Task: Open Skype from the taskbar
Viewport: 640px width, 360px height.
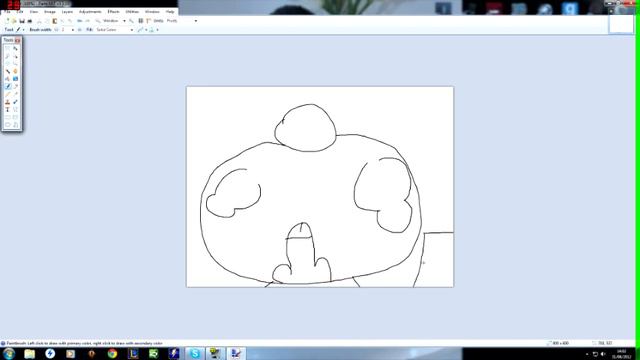Action: 195,353
